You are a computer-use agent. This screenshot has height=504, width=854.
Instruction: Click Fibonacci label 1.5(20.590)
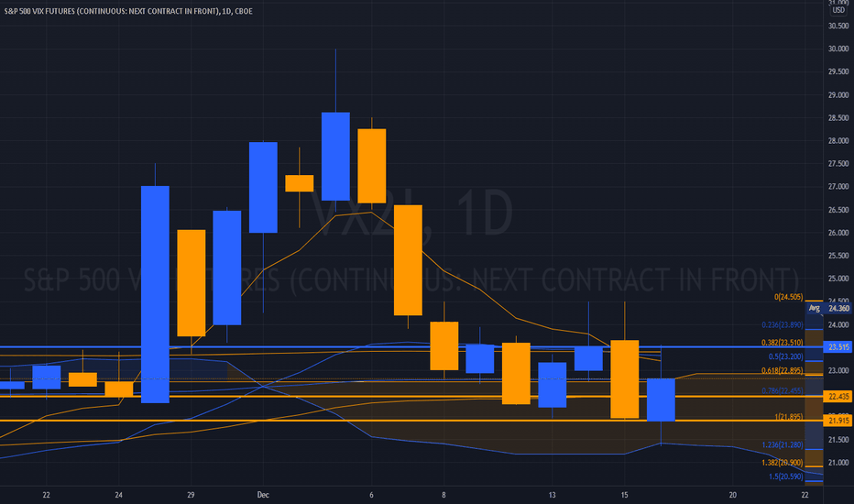[785, 477]
